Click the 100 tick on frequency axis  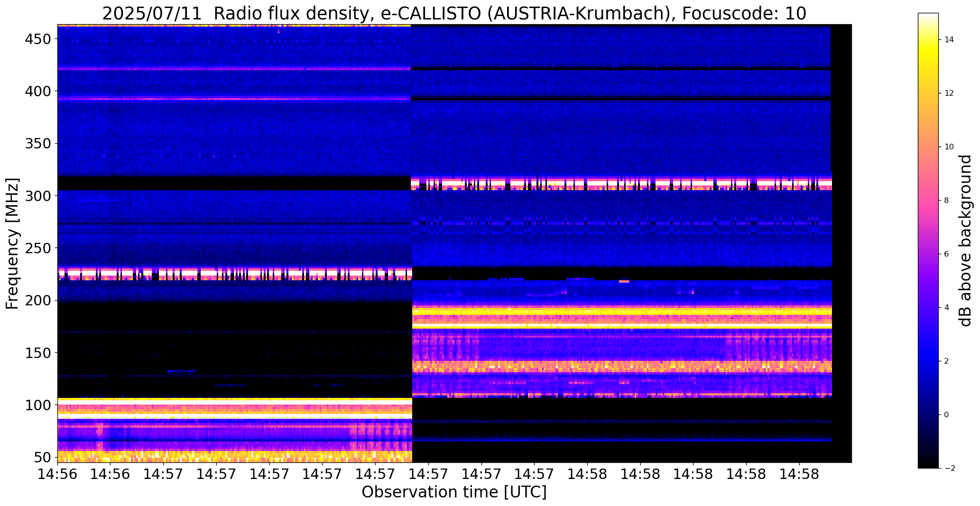(x=38, y=405)
